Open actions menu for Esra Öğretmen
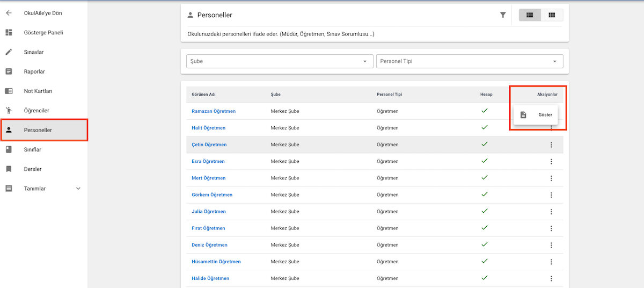 point(551,161)
